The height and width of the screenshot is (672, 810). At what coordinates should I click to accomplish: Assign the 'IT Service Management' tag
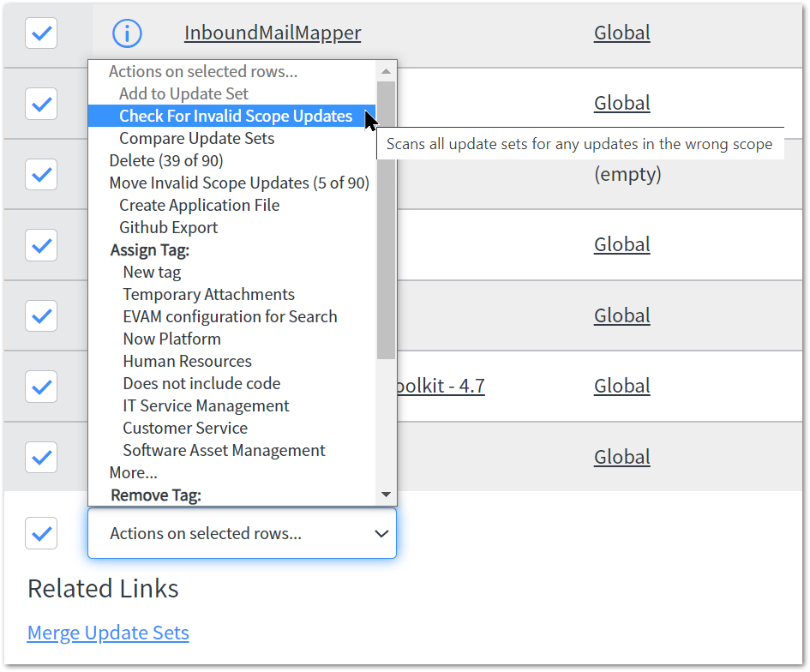206,405
